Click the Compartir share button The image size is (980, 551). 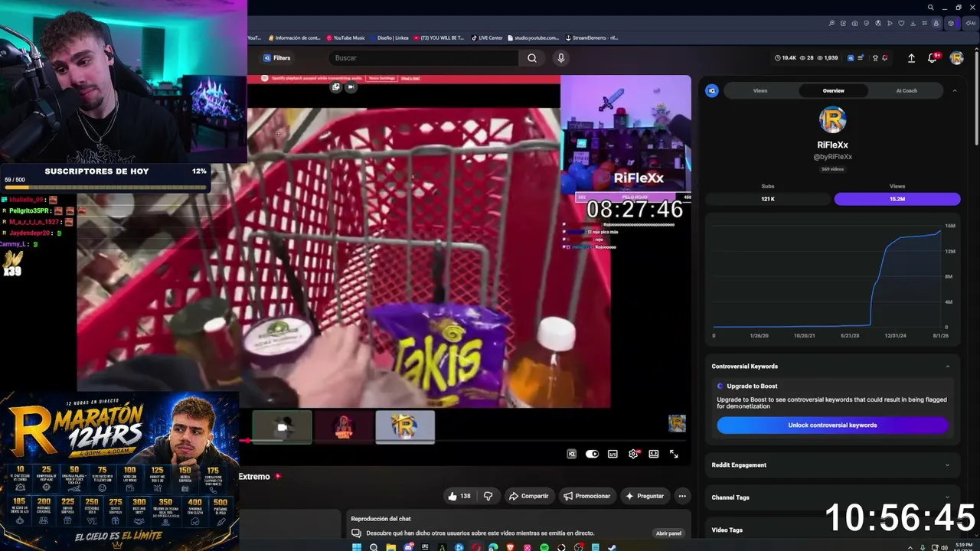[x=528, y=496]
